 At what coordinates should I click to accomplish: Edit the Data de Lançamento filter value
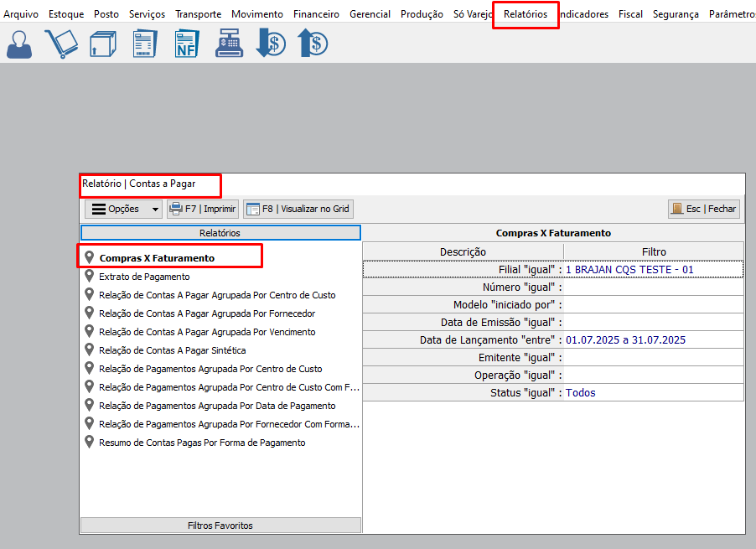coord(652,340)
